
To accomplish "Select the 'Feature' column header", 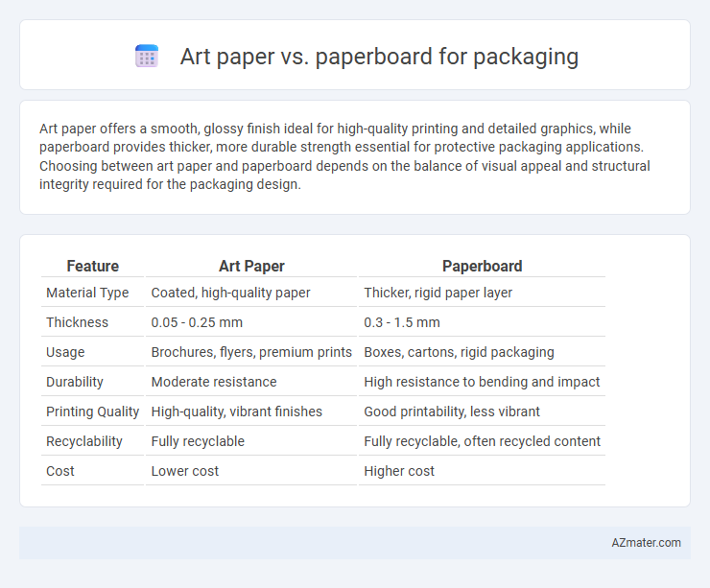I will tap(92, 266).
